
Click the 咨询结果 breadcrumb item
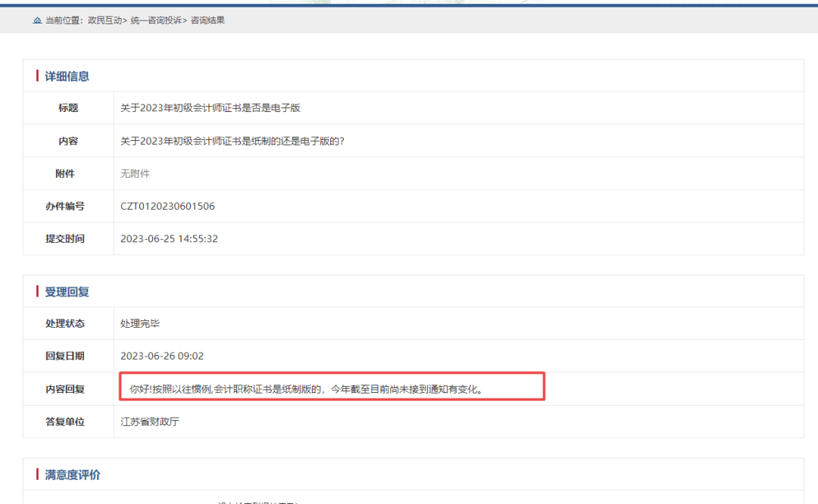(207, 20)
